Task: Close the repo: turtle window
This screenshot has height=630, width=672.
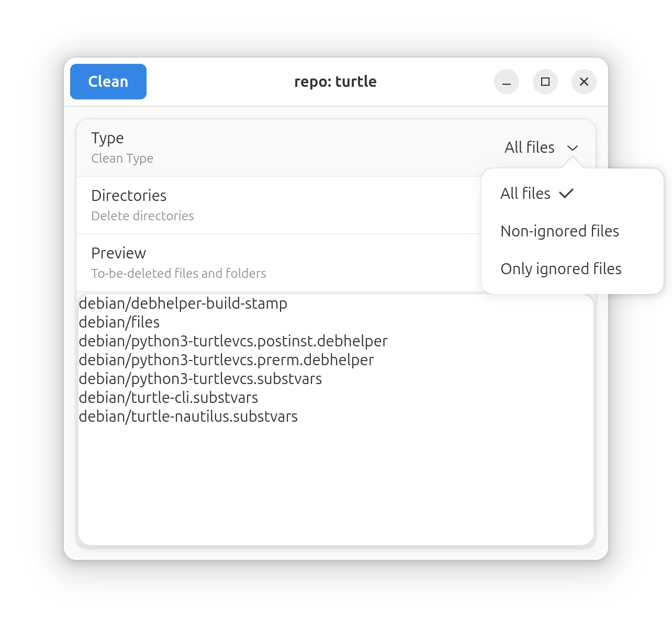Action: (x=584, y=82)
